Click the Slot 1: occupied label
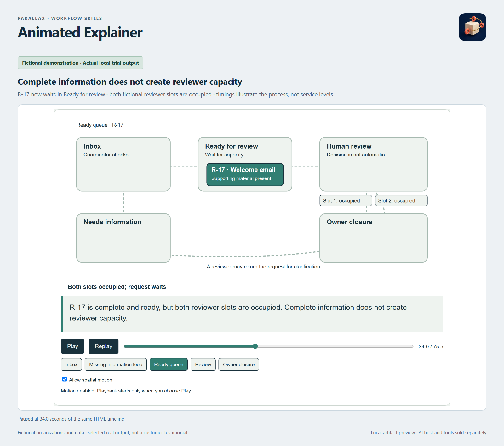 (346, 200)
